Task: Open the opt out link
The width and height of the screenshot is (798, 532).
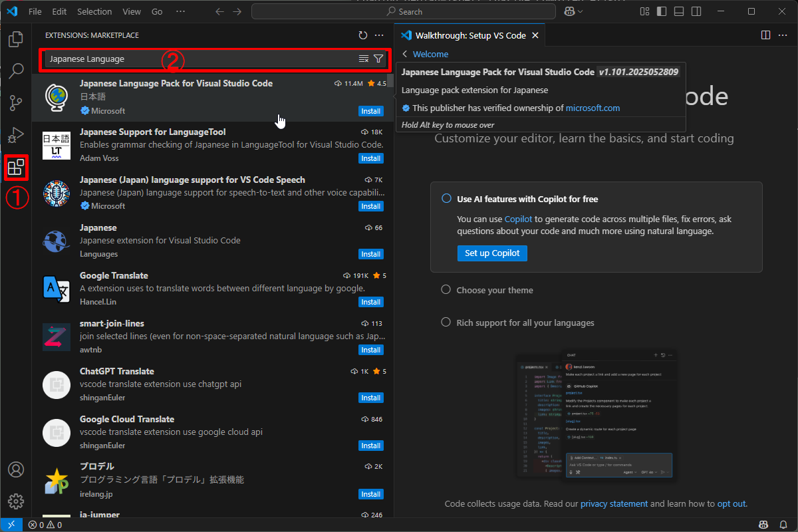Action: click(731, 504)
